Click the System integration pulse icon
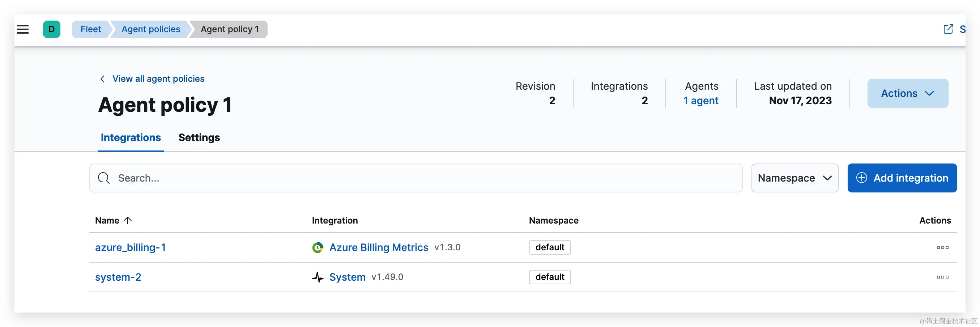The width and height of the screenshot is (980, 327). [x=318, y=277]
